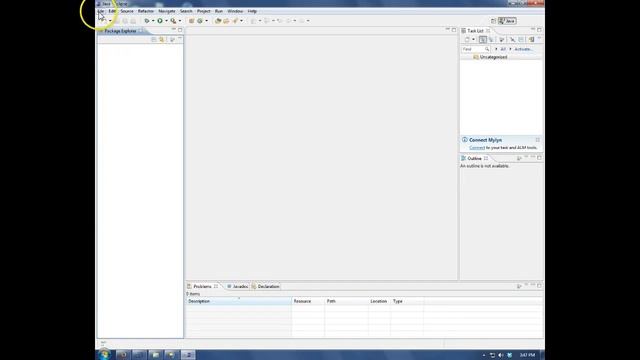This screenshot has height=360, width=640.
Task: Click the Print toolbar icon
Action: (x=133, y=21)
